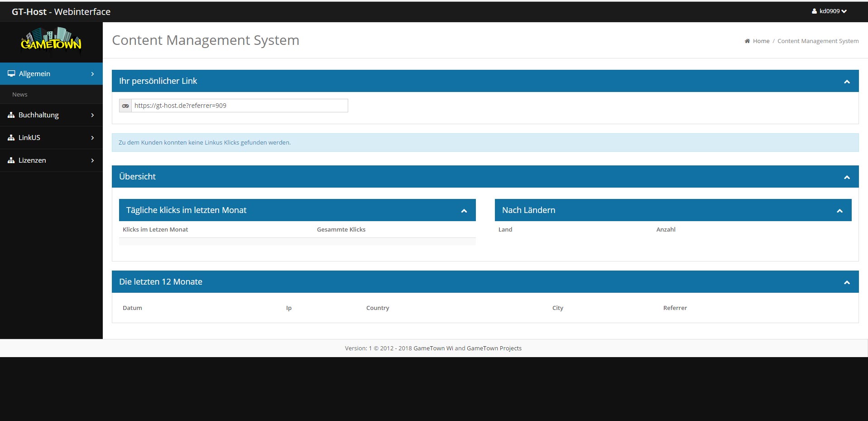This screenshot has height=421, width=868.
Task: Collapse Tägliche klicks im letzten Monat panel
Action: pyautogui.click(x=464, y=211)
